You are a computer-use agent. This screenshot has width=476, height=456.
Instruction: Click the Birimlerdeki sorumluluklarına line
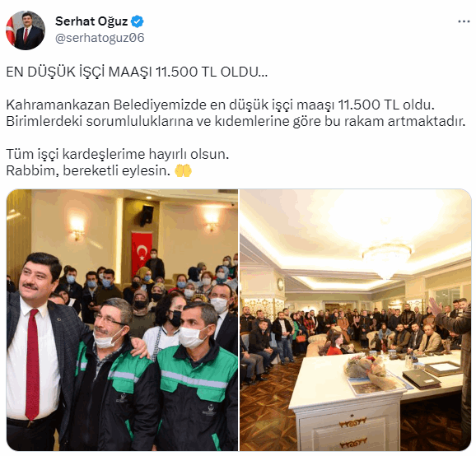[x=236, y=121]
